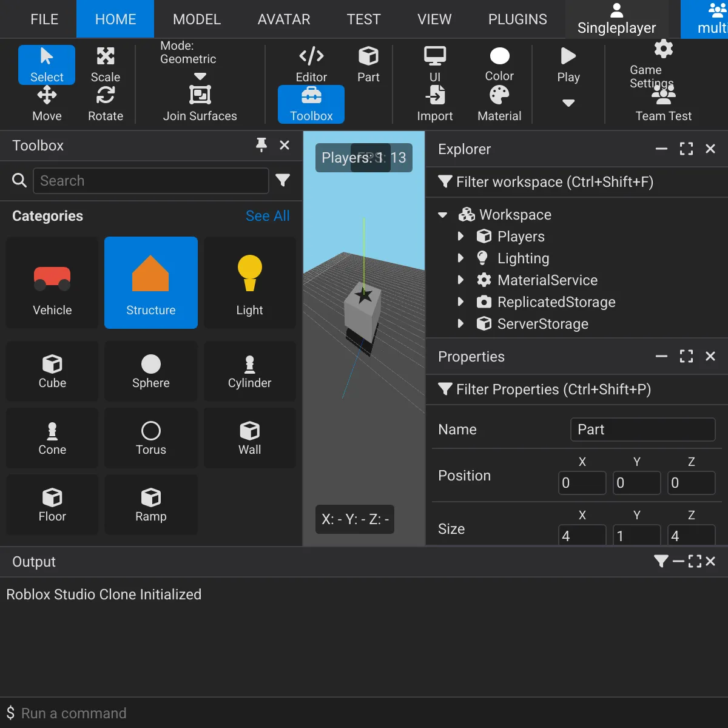
Task: Click Filter workspace field
Action: [577, 182]
